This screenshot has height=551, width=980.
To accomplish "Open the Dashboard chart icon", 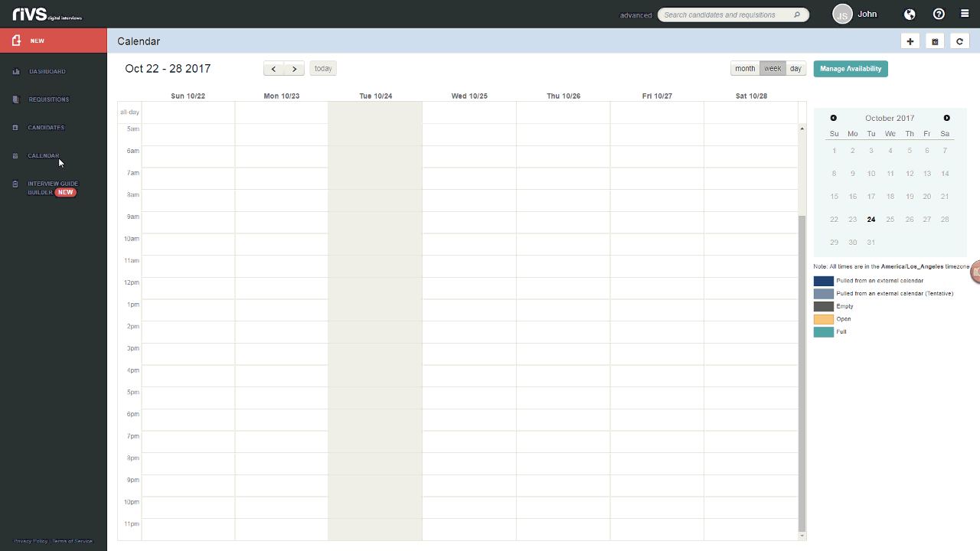I will click(x=16, y=72).
